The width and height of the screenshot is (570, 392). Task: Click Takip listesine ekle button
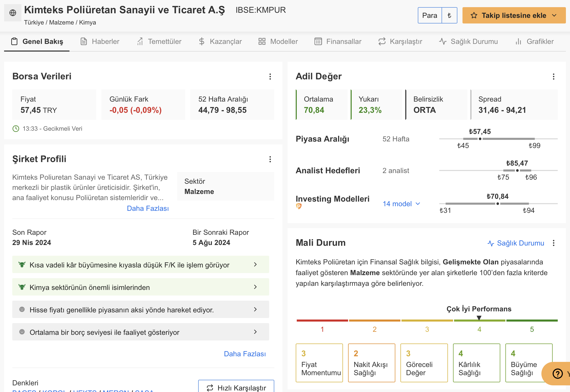tap(514, 15)
